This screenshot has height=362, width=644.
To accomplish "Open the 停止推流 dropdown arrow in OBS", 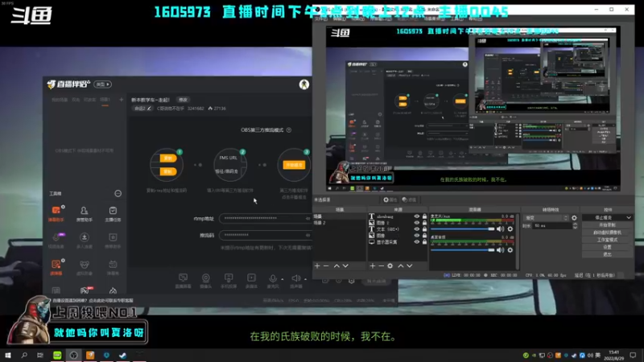I will pyautogui.click(x=629, y=217).
